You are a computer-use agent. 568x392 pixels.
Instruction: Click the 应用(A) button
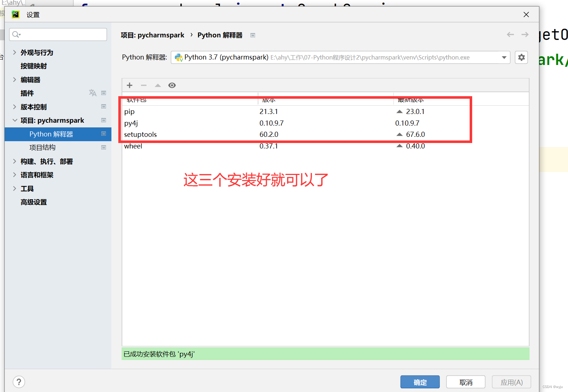pyautogui.click(x=511, y=382)
